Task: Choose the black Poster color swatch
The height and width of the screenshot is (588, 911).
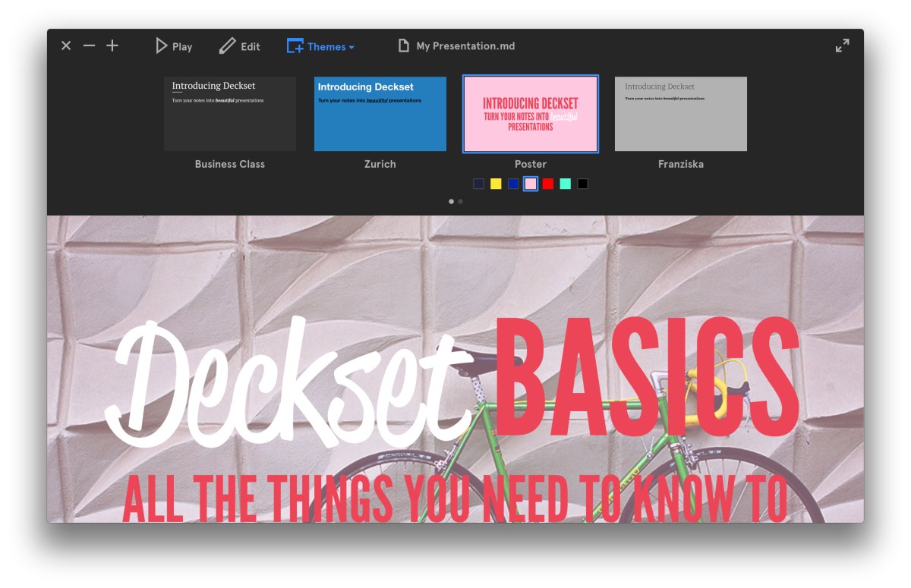Action: pos(582,184)
